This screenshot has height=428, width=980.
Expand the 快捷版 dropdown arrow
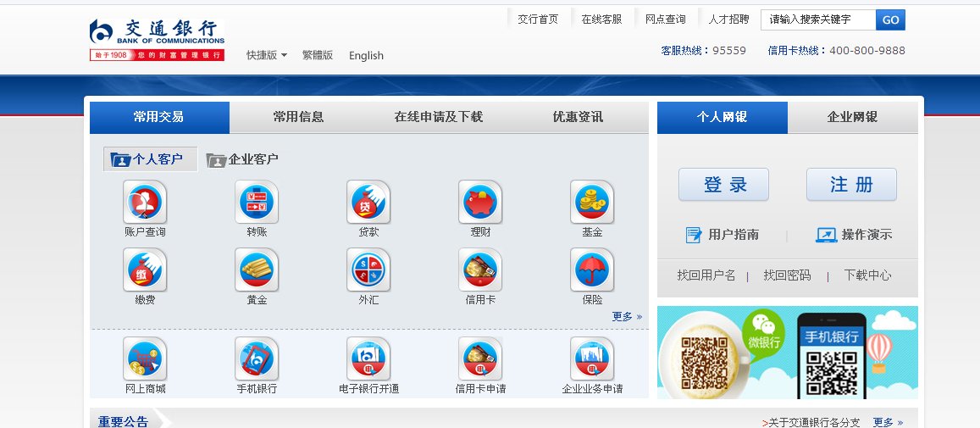point(284,55)
